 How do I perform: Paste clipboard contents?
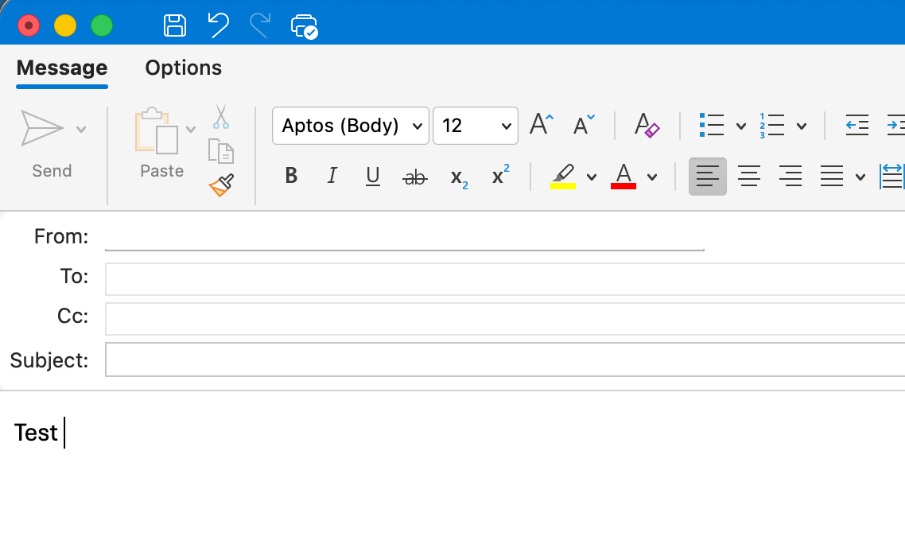pyautogui.click(x=157, y=131)
